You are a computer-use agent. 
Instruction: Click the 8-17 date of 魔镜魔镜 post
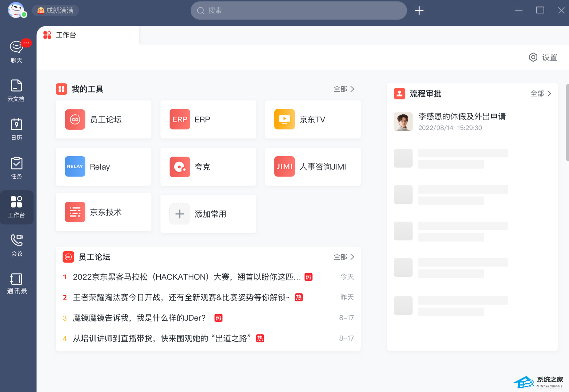[x=346, y=318]
